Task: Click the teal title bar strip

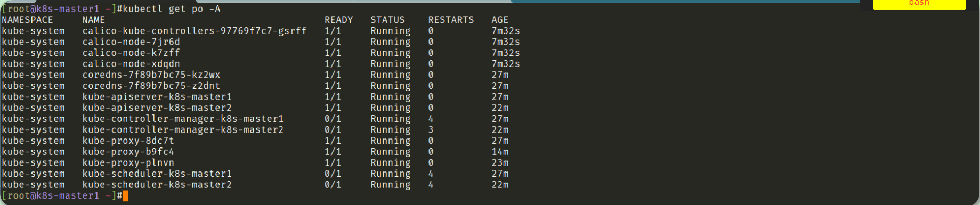Action: coord(685,1)
